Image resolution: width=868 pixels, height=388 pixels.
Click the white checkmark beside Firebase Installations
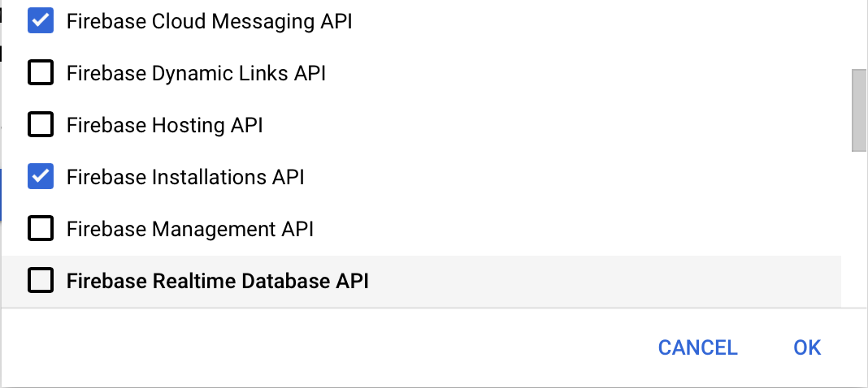click(41, 177)
